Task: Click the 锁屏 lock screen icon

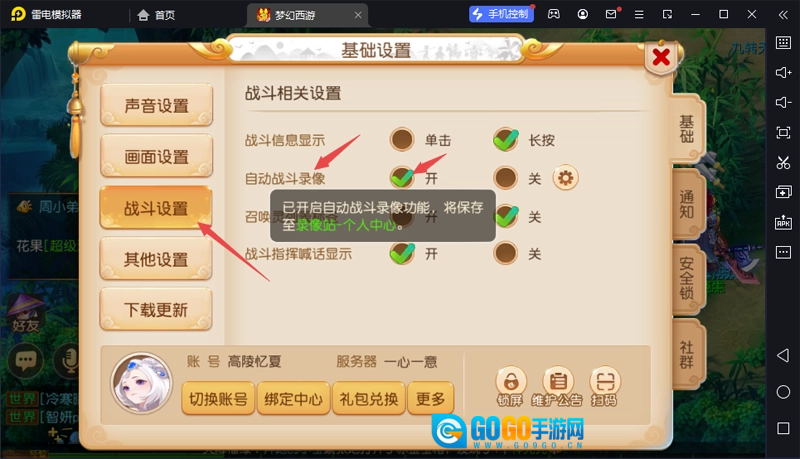Action: 510,386
